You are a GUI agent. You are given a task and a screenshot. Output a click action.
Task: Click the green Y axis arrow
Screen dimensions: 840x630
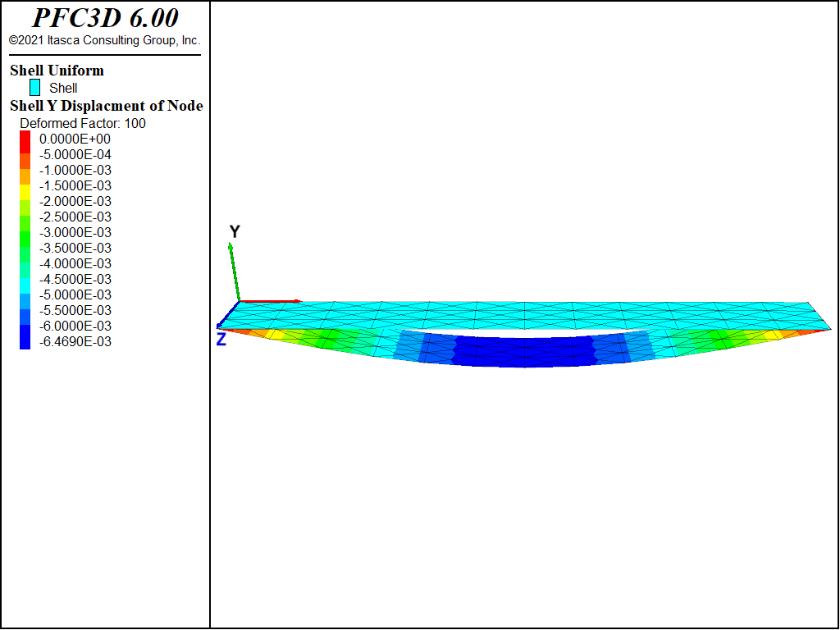[x=234, y=272]
